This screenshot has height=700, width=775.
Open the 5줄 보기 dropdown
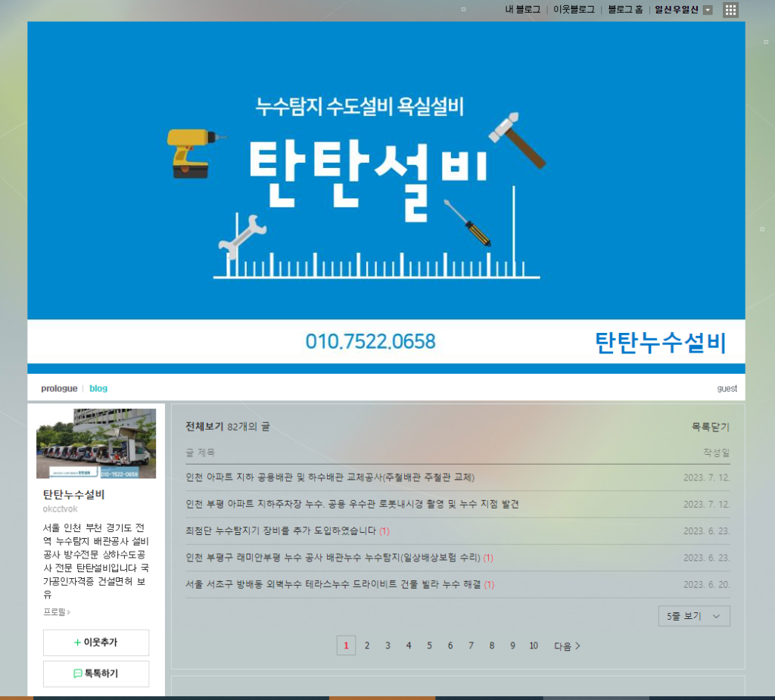694,616
